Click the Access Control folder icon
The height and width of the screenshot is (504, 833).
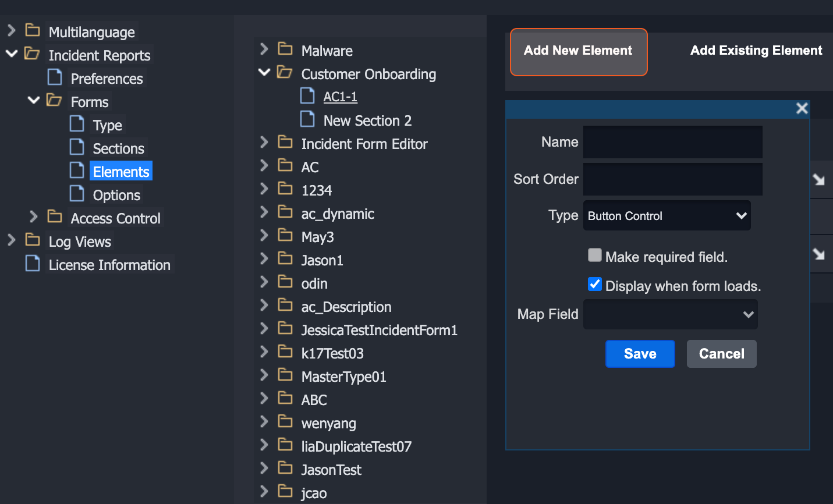pos(55,217)
